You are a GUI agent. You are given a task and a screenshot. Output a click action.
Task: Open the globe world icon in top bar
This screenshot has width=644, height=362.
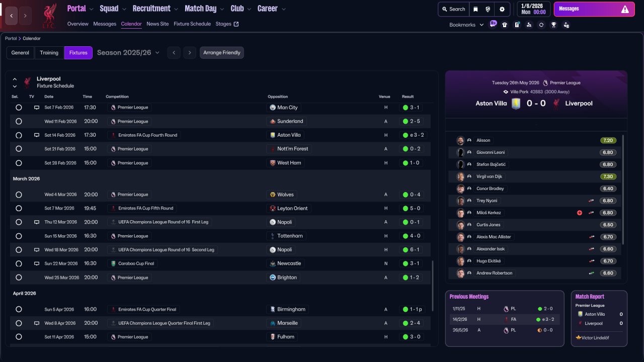[x=488, y=9]
